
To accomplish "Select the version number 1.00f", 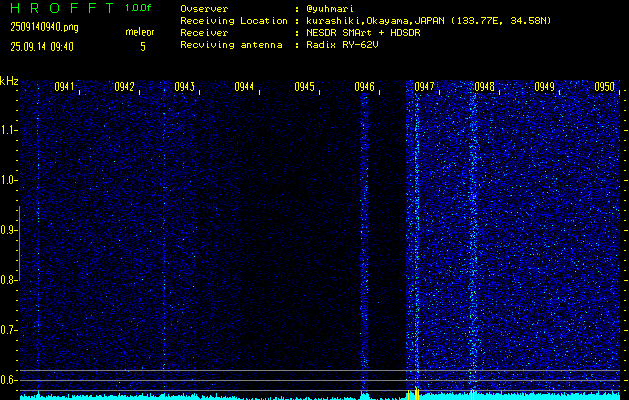I will tap(138, 8).
